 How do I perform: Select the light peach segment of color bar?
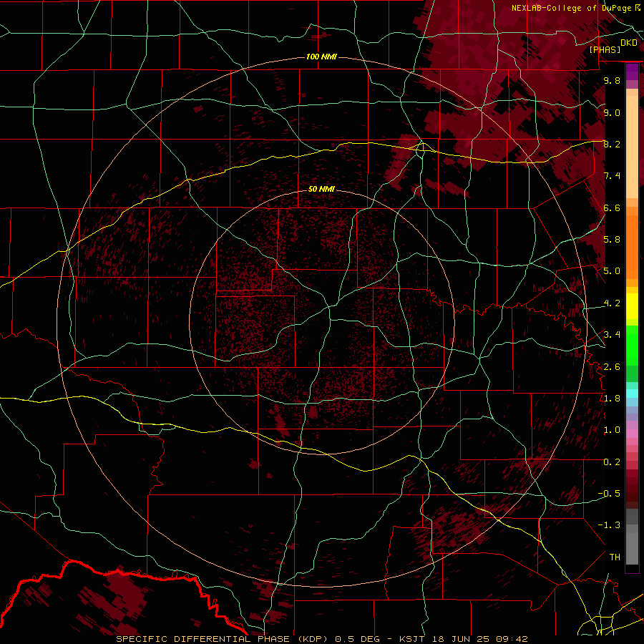[x=632, y=147]
